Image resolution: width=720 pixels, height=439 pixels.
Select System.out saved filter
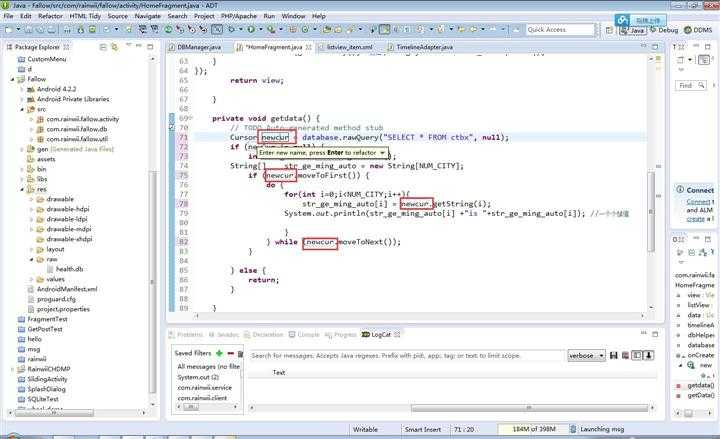[x=198, y=377]
